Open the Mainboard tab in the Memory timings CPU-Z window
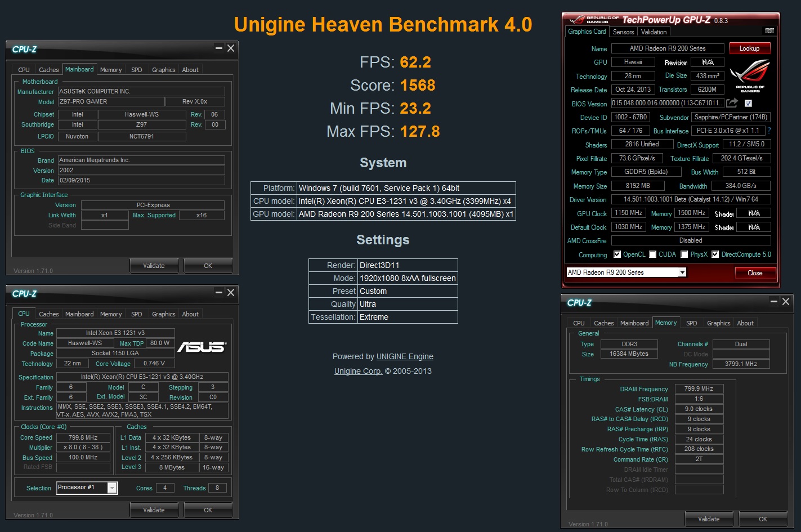Screen dimensions: 801x532 click(634, 323)
